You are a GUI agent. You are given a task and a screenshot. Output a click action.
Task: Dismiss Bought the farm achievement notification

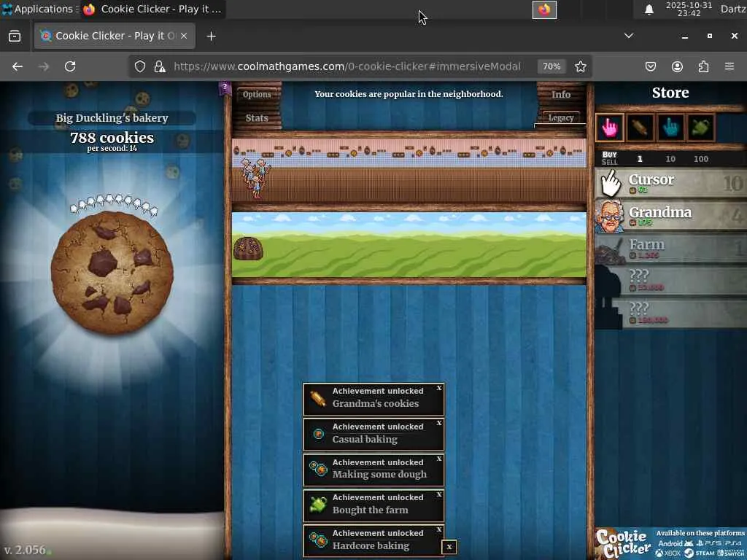click(439, 494)
